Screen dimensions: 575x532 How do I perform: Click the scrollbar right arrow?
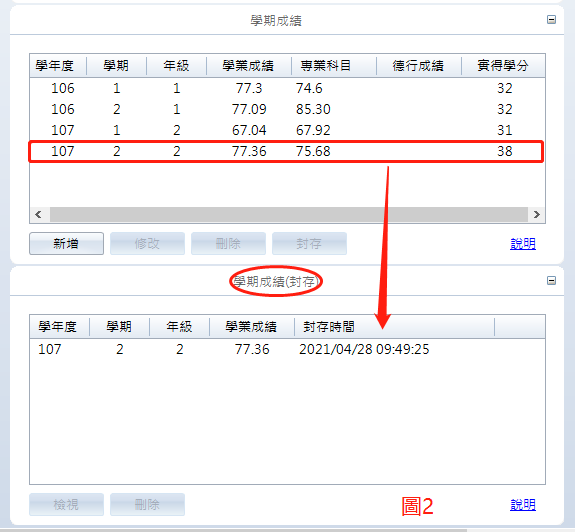click(536, 214)
